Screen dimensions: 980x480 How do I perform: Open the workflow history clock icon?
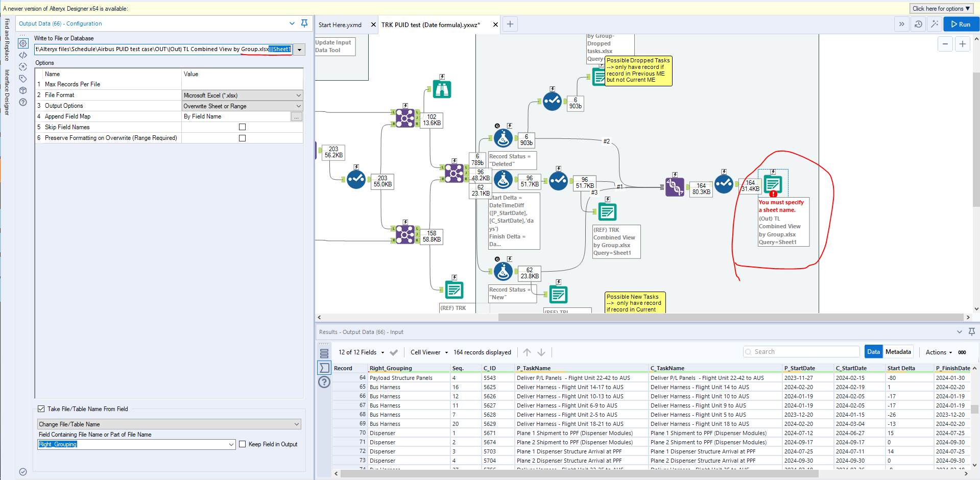click(918, 24)
